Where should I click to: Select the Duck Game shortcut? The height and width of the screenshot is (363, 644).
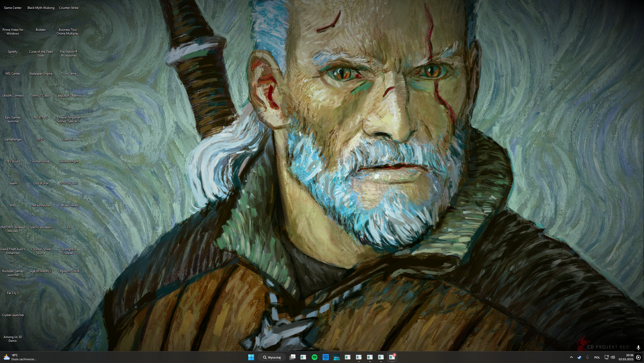click(69, 74)
